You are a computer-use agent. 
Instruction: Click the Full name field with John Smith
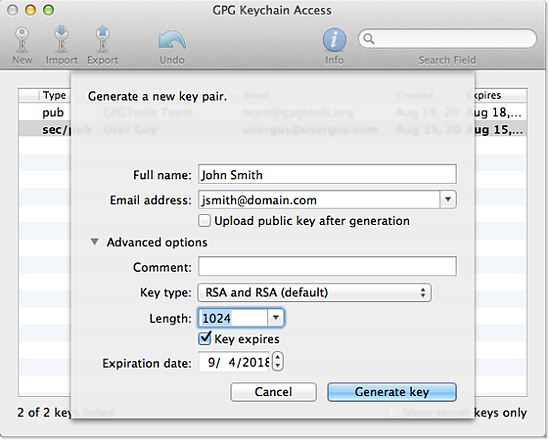327,174
